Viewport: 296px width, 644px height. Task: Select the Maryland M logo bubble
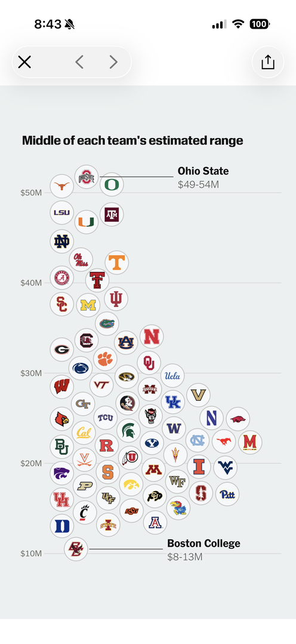pos(250,442)
